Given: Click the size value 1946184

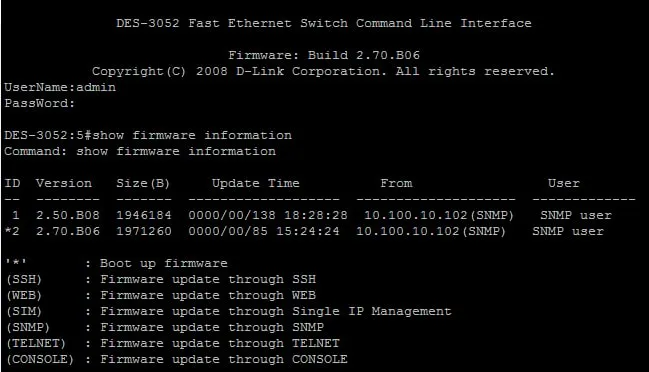Looking at the screenshot, I should click(x=144, y=215).
